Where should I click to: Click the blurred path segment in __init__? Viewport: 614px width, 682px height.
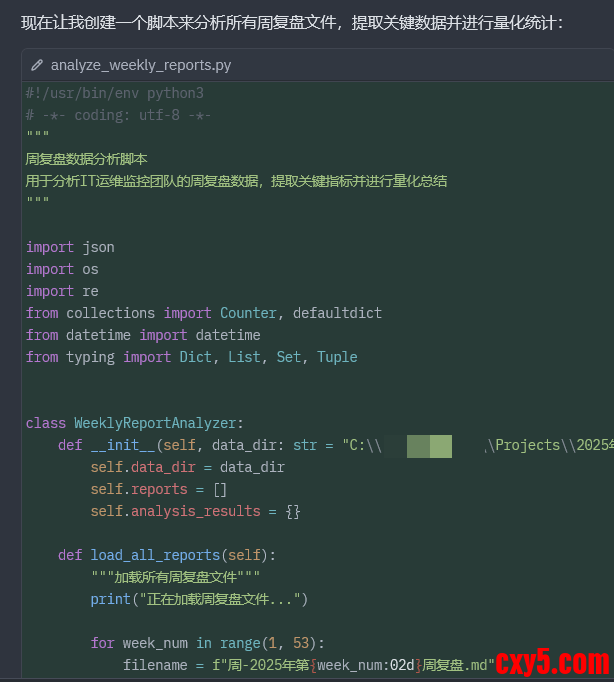tap(430, 445)
